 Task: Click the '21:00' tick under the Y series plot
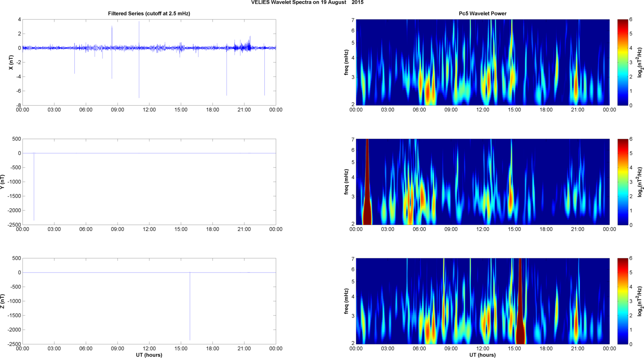[244, 229]
